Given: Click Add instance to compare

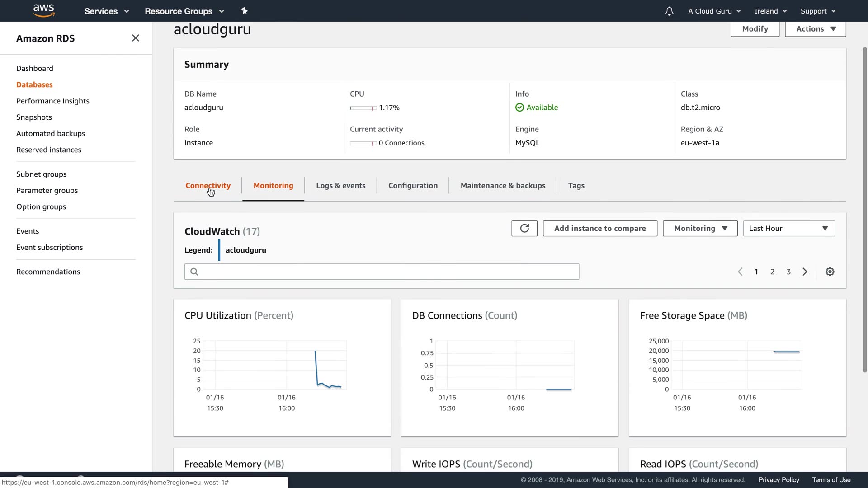Looking at the screenshot, I should 599,229.
